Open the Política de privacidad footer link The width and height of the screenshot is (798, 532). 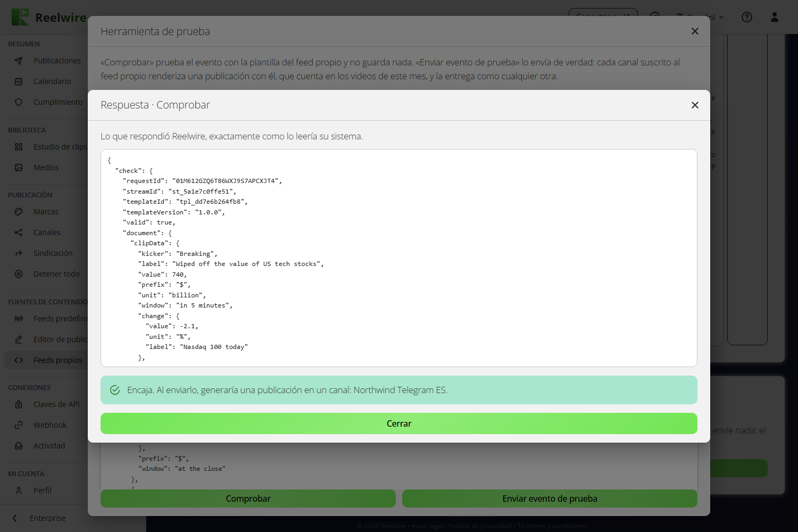coord(480,526)
